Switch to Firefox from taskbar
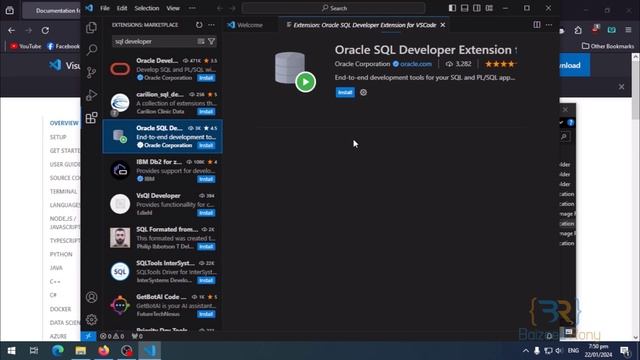Viewport: 640px width, 360px height. (x=104, y=351)
